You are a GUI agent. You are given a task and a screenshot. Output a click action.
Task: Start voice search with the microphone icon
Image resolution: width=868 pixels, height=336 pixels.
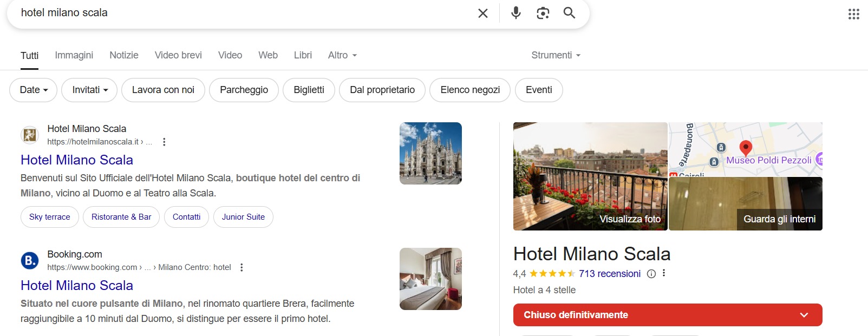click(516, 13)
